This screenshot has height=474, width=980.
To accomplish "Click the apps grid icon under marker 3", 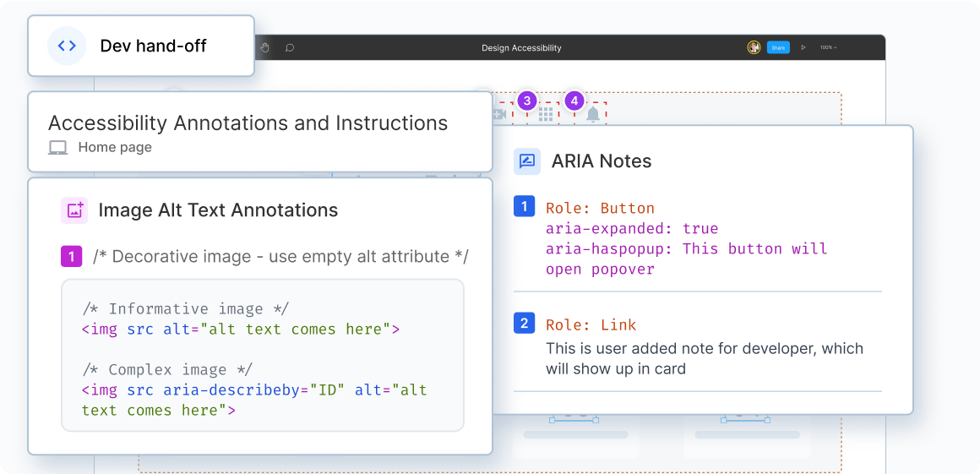I will [546, 114].
